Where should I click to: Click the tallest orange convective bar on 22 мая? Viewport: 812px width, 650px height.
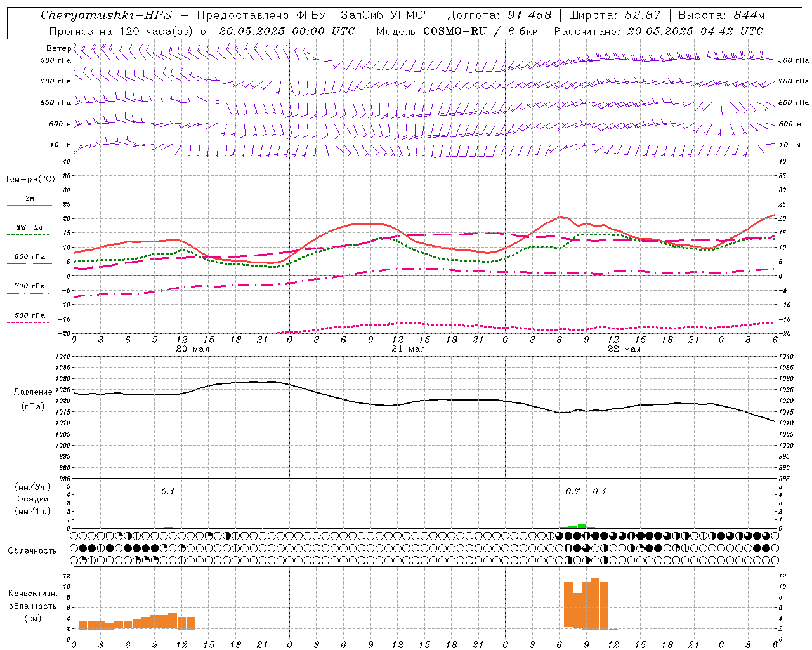(595, 603)
